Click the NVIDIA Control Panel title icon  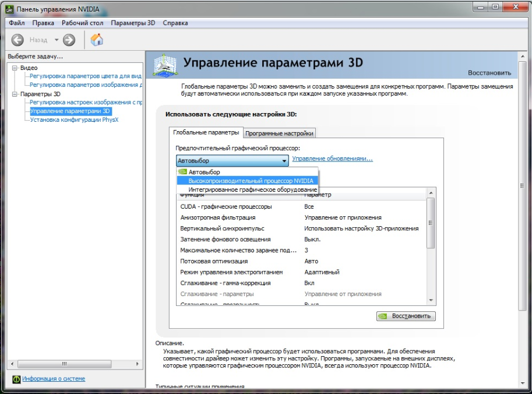click(x=10, y=9)
